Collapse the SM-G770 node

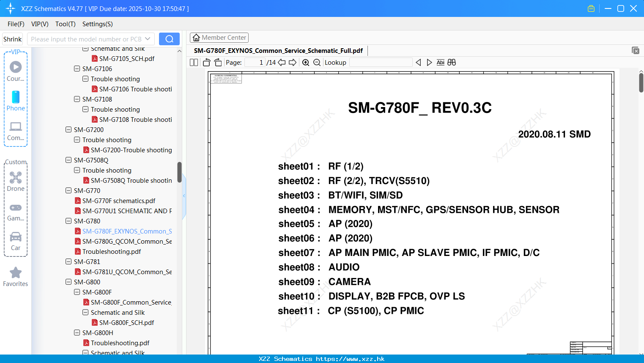(x=69, y=190)
